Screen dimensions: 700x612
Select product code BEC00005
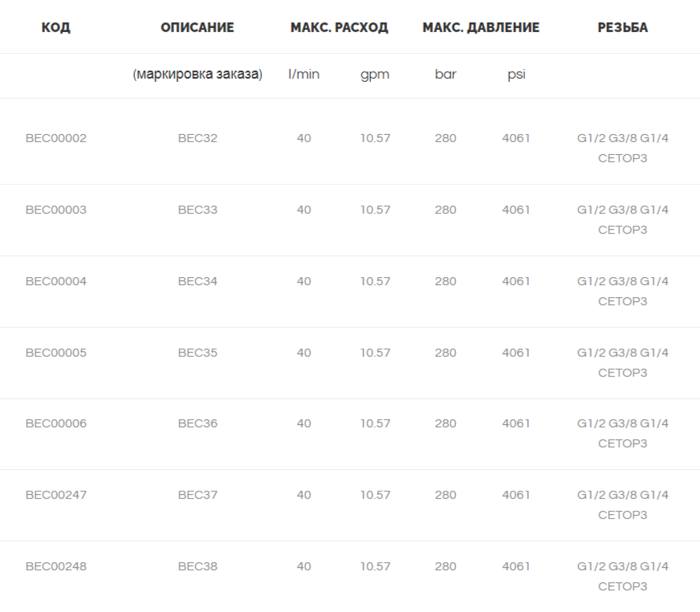click(56, 353)
